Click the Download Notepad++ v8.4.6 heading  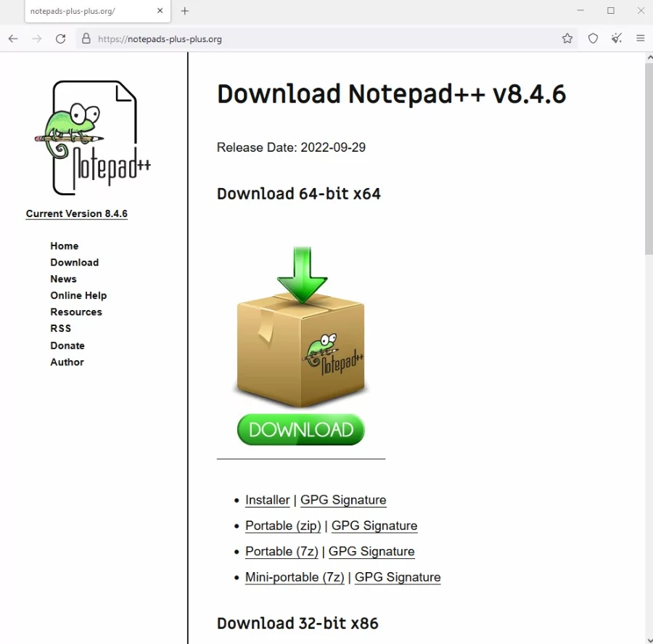(392, 94)
